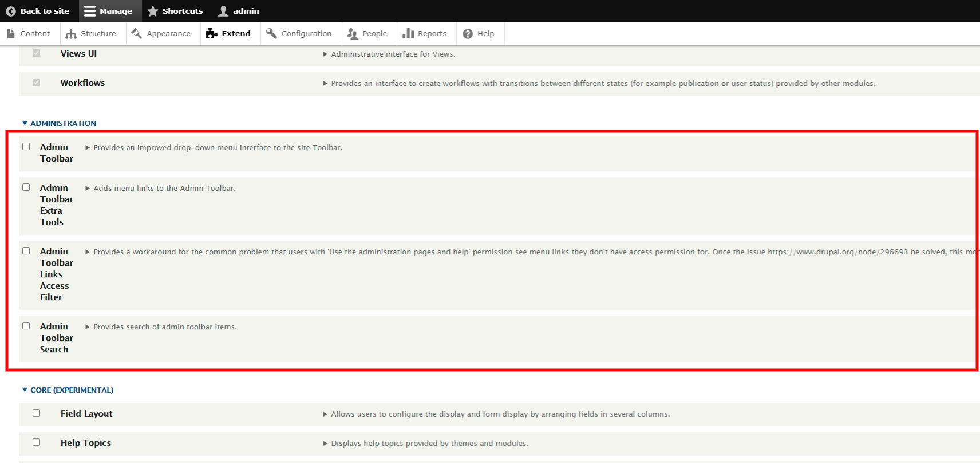The image size is (980, 463).
Task: Click the Appearance paintbrush icon
Action: (136, 33)
